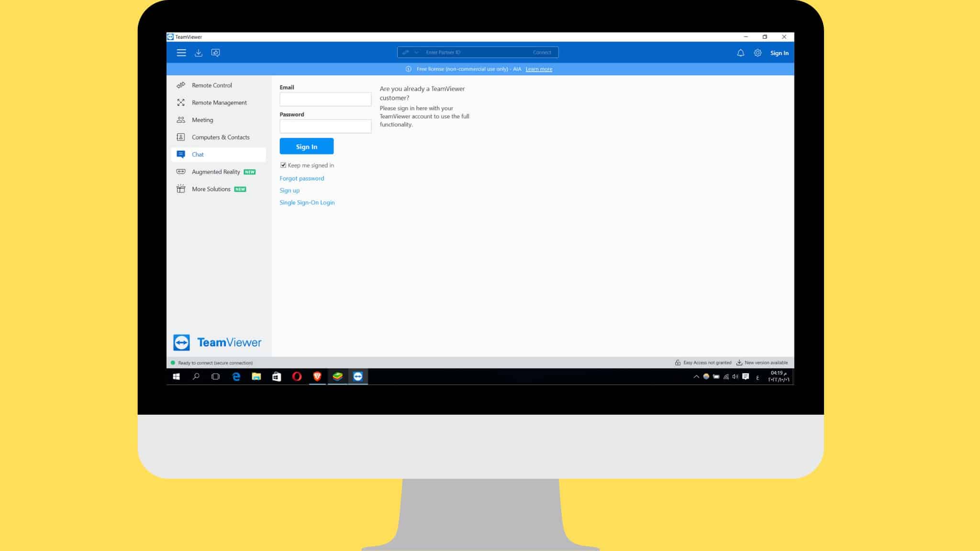This screenshot has width=980, height=551.
Task: Open File Explorer from taskbar
Action: pyautogui.click(x=256, y=376)
